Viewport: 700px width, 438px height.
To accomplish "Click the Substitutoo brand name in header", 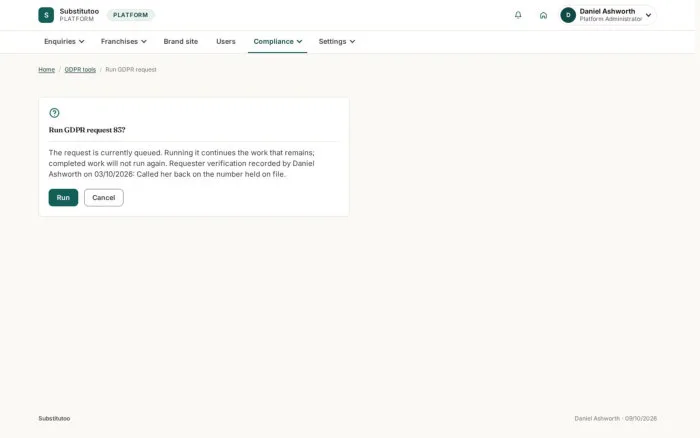I will pyautogui.click(x=79, y=11).
